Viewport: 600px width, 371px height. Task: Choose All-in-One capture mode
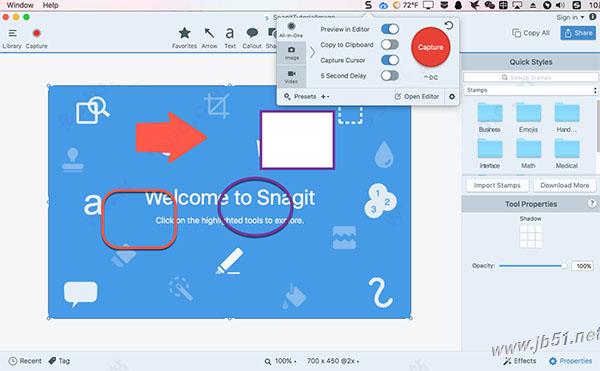click(x=291, y=30)
